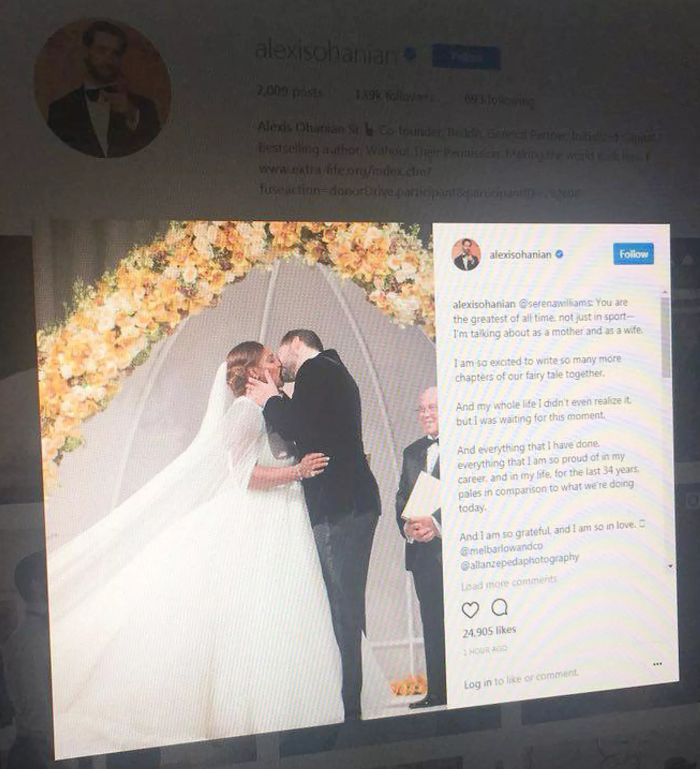Image resolution: width=700 pixels, height=769 pixels.
Task: Click the dimmed Follow button in profile header
Action: pyautogui.click(x=466, y=57)
